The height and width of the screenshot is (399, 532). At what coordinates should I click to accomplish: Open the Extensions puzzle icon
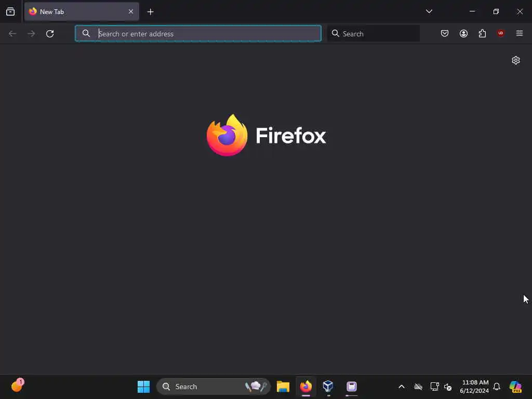(x=482, y=33)
